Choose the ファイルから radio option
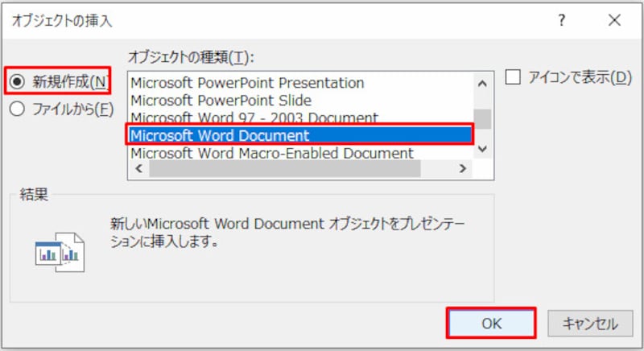Screen dimensions: 644x351 coord(16,109)
